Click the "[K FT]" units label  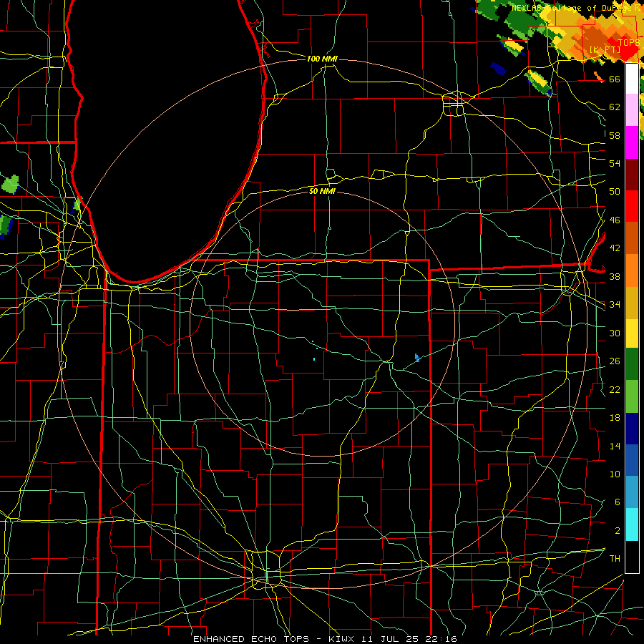click(x=605, y=49)
